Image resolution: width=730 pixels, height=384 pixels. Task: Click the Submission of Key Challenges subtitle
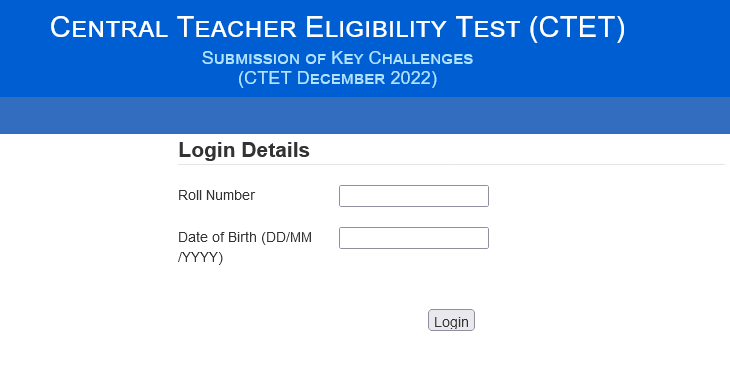(338, 58)
